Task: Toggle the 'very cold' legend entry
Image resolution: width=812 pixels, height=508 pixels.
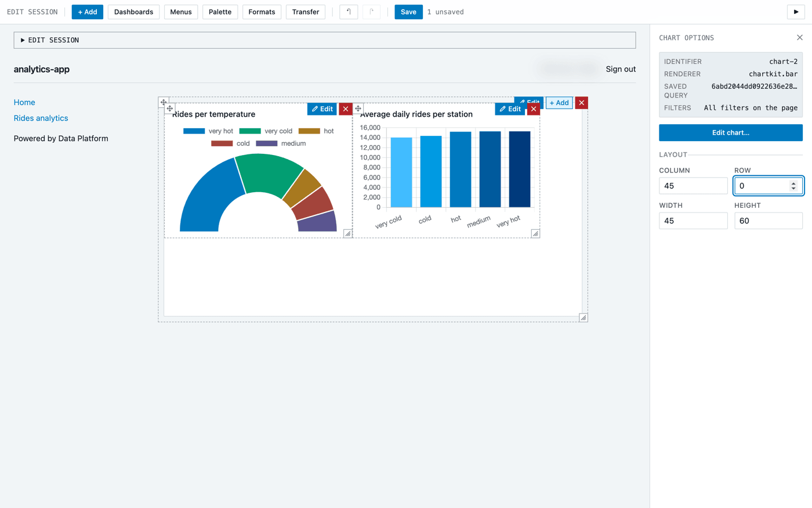Action: (x=266, y=131)
